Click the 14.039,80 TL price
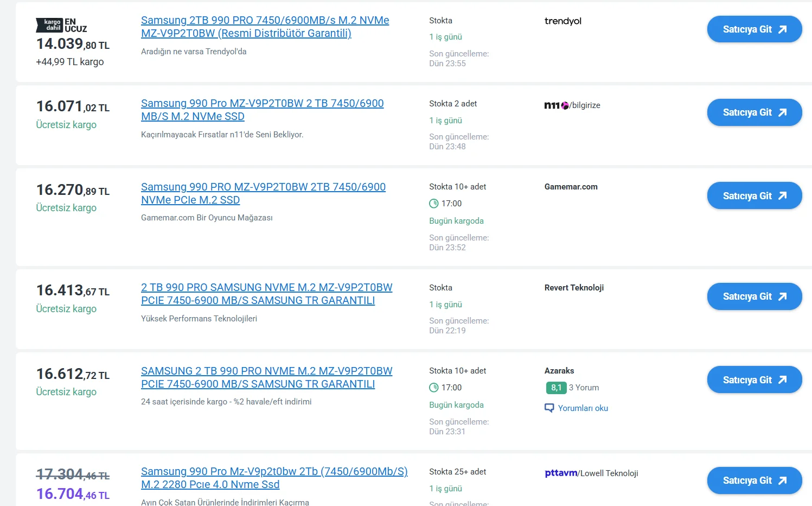 [x=73, y=44]
